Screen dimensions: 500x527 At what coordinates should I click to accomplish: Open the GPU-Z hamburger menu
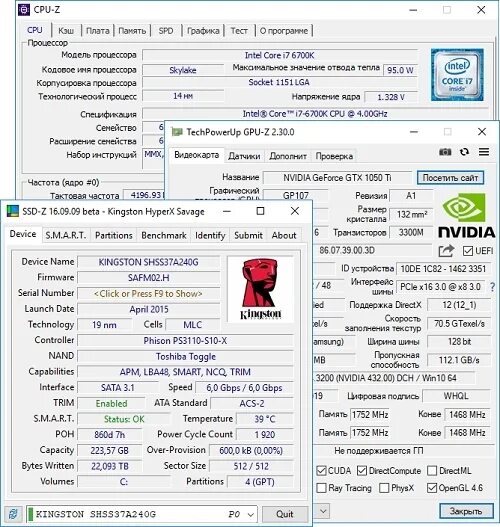(484, 152)
